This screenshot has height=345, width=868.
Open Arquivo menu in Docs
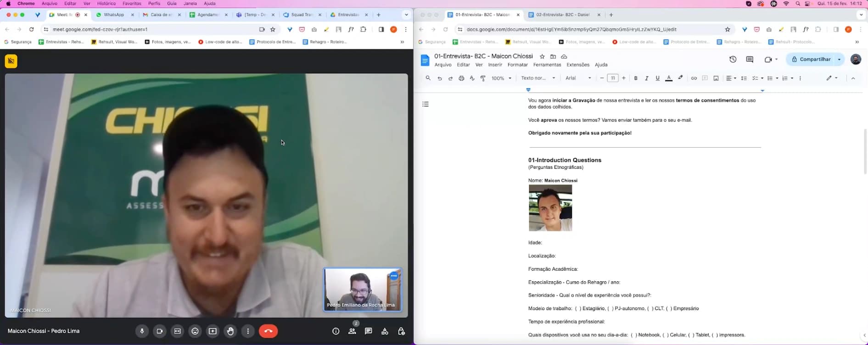[x=443, y=65]
